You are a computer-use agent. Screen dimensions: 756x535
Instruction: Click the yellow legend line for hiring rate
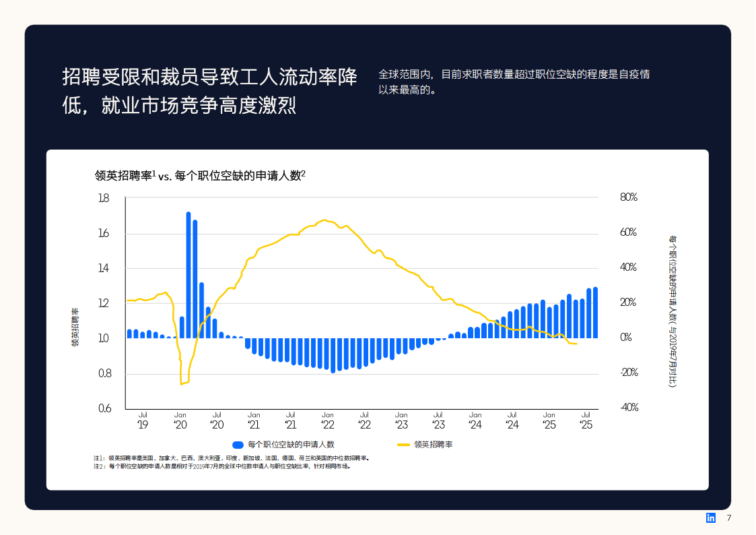[x=403, y=445]
